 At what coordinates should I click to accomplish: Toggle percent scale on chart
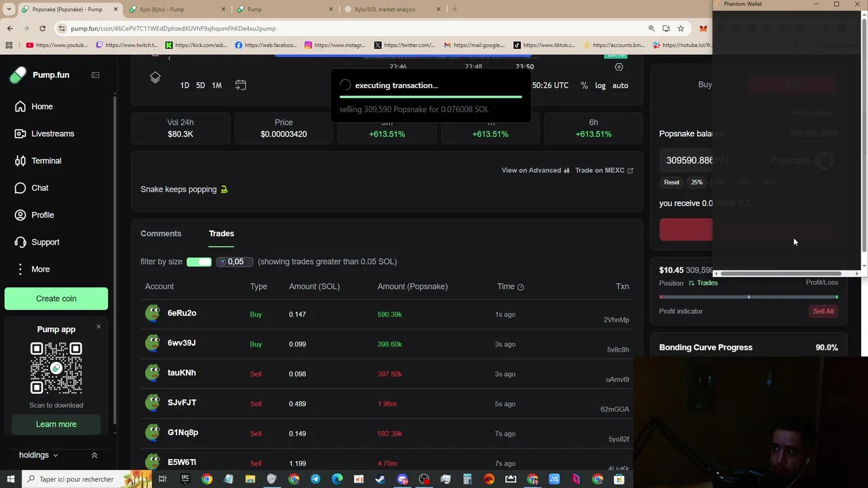[x=585, y=85]
